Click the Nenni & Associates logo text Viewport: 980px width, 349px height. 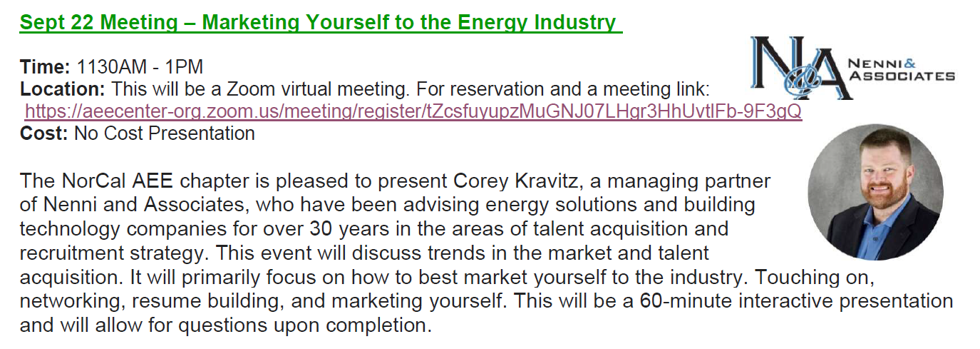[x=902, y=69]
